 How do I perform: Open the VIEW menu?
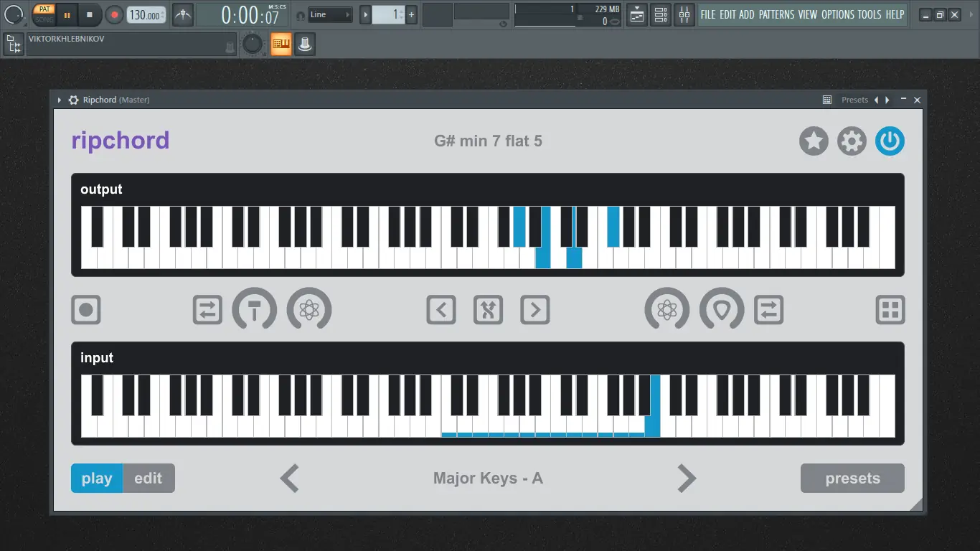808,14
